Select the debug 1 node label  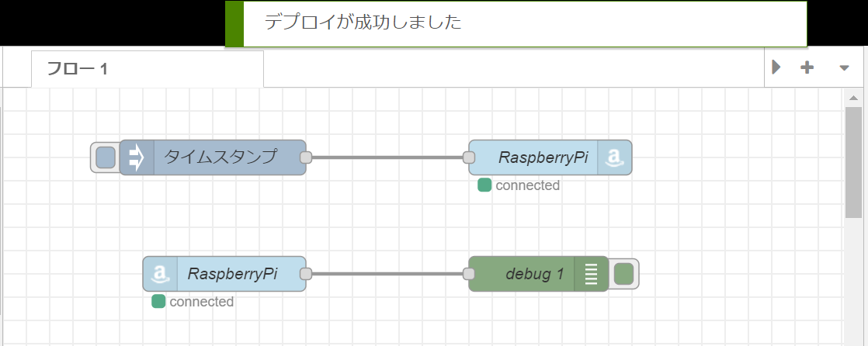[535, 274]
